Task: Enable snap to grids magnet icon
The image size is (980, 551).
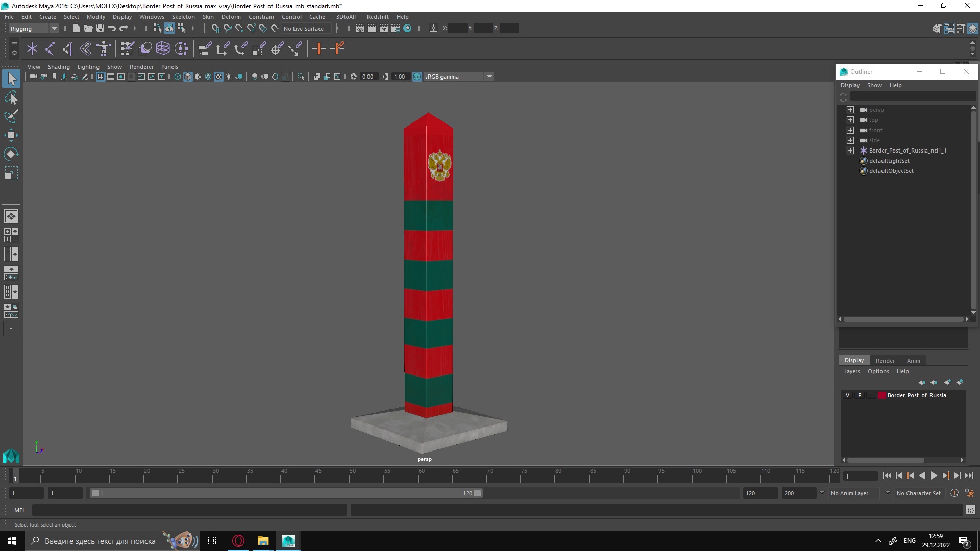Action: (x=215, y=29)
